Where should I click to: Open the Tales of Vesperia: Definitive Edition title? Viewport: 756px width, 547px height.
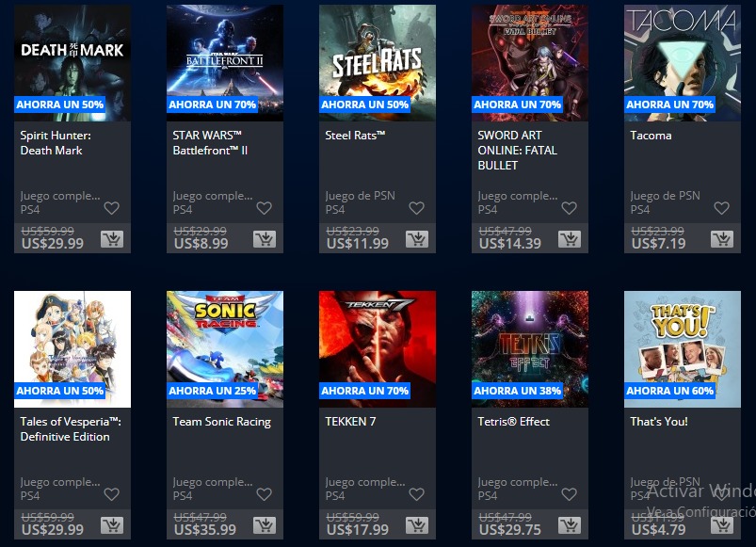coord(71,429)
